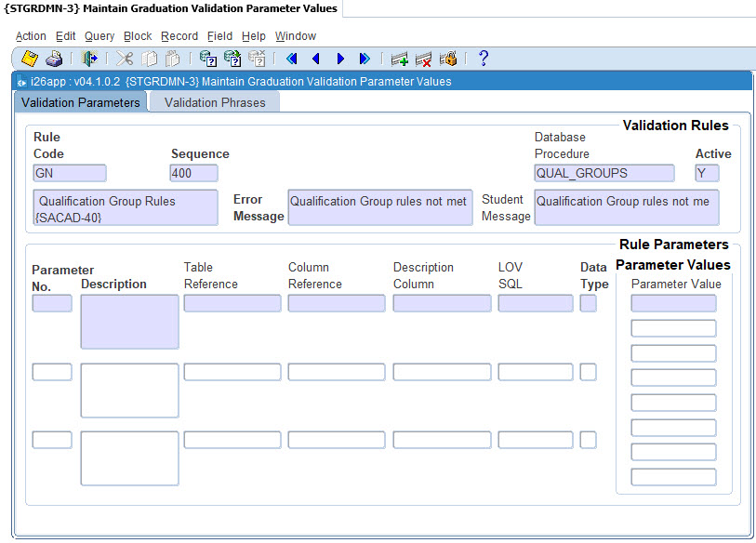This screenshot has width=756, height=543.
Task: Click the Save icon in the toolbar
Action: (x=30, y=59)
